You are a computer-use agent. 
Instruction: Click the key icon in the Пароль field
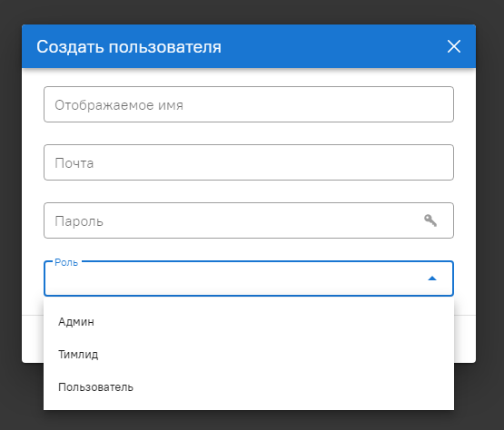tap(430, 220)
